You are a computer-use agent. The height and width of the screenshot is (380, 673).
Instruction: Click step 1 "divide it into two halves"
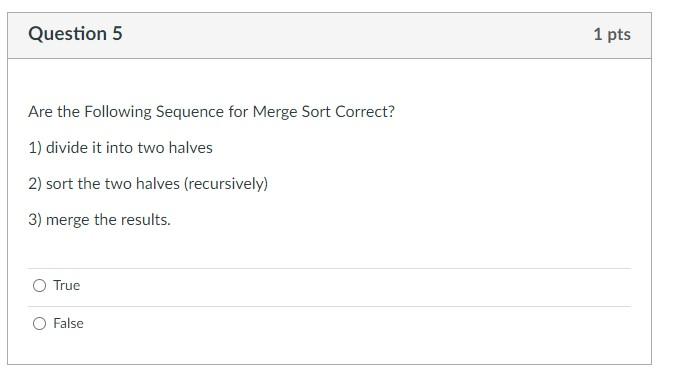point(121,148)
